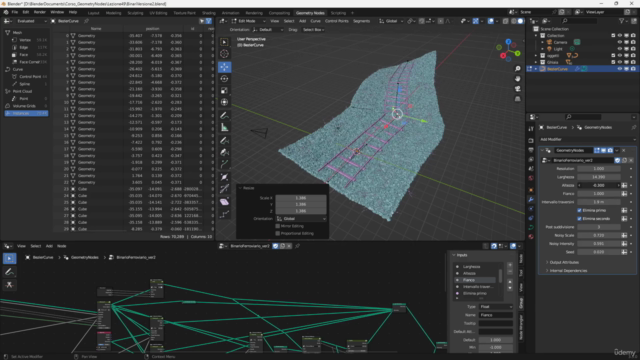Select the Select Box tool icon
Viewport: 640px width, 360px height.
click(x=224, y=42)
